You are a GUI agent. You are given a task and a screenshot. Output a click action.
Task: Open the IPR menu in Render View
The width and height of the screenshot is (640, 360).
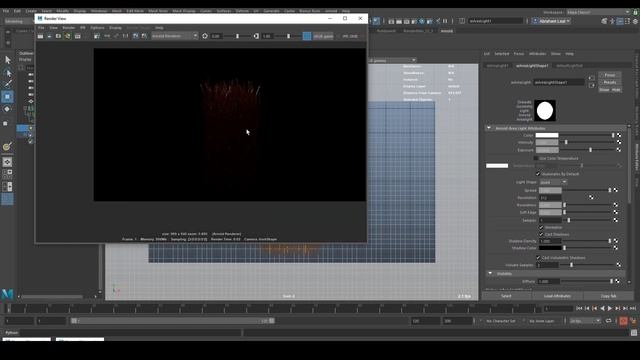pos(83,28)
